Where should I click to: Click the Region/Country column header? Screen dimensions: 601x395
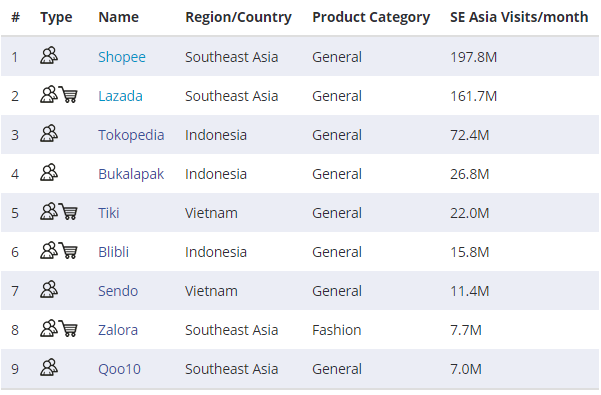pyautogui.click(x=238, y=18)
